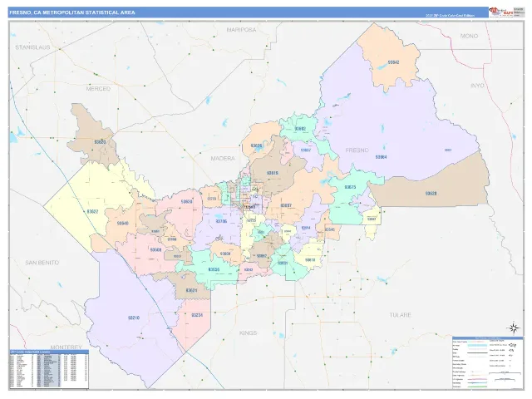Click ZIP code label 93654
This screenshot has height=399, width=532.
[x=306, y=228]
